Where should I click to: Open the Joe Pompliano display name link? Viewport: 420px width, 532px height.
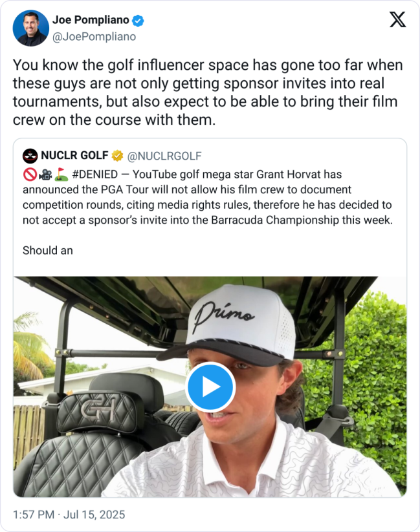(x=91, y=21)
